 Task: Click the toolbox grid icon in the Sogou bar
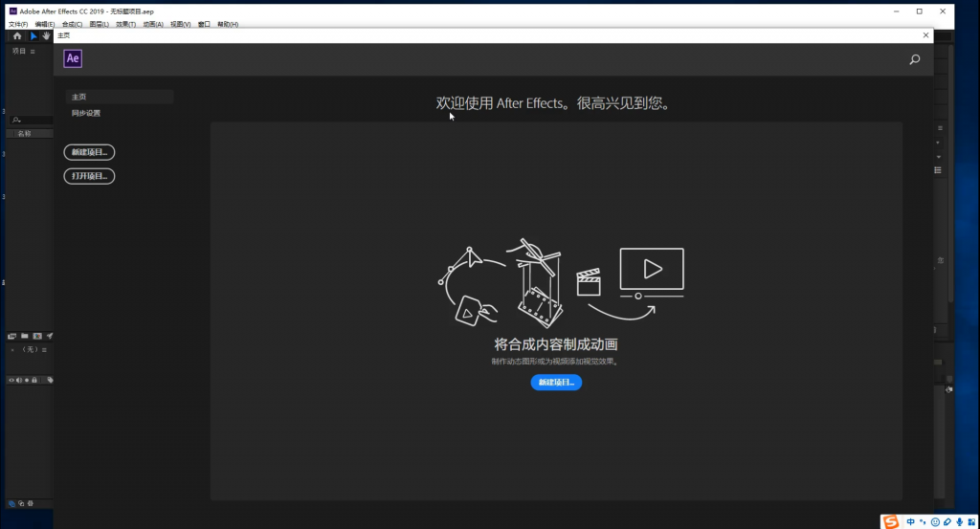[x=971, y=522]
